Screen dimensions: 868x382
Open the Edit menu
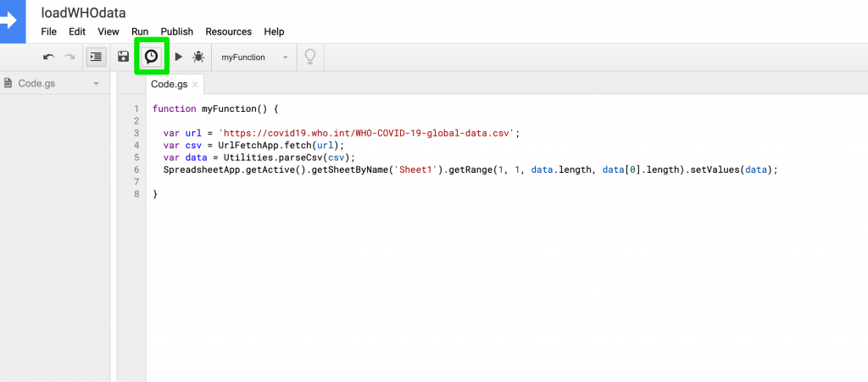77,31
